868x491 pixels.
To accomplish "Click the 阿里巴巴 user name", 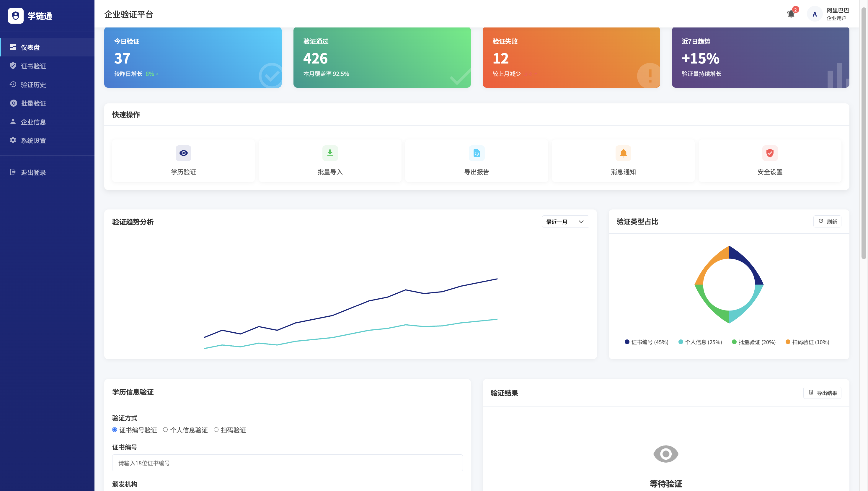I will pos(838,10).
